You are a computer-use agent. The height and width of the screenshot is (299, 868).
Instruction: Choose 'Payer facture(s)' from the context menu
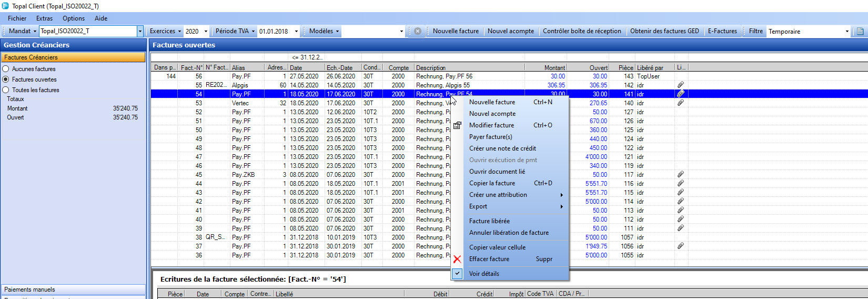click(490, 137)
